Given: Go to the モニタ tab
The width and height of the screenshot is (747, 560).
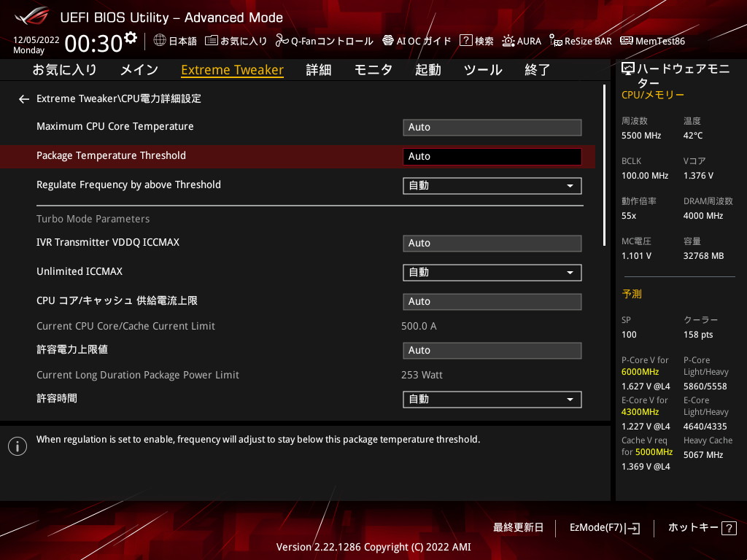Looking at the screenshot, I should [x=373, y=70].
